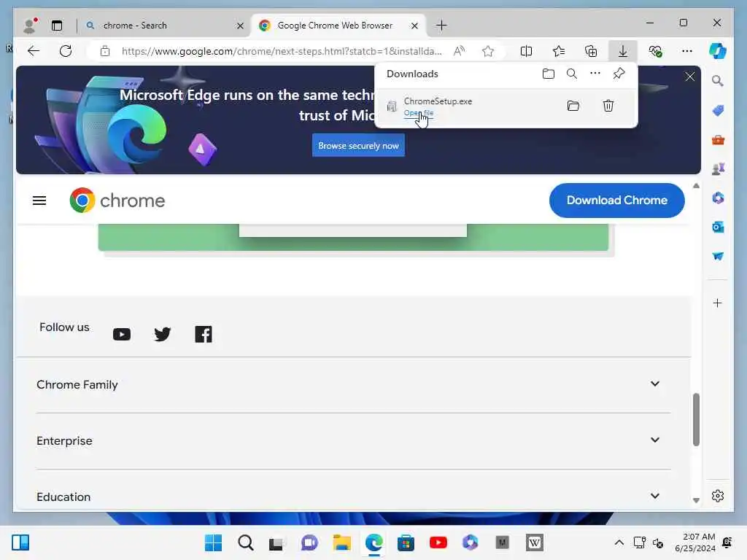Customize sidebar with plus icon

[718, 303]
